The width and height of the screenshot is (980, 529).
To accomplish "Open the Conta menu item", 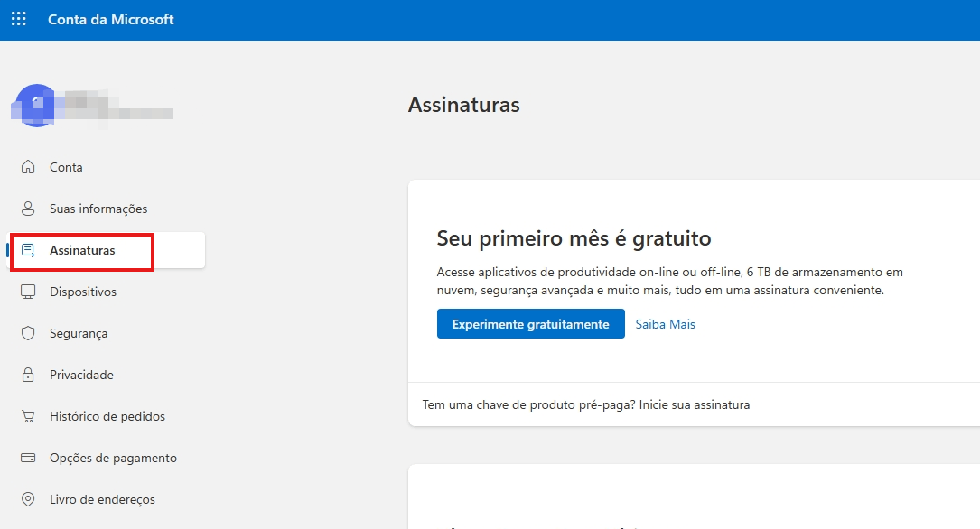I will click(x=66, y=167).
